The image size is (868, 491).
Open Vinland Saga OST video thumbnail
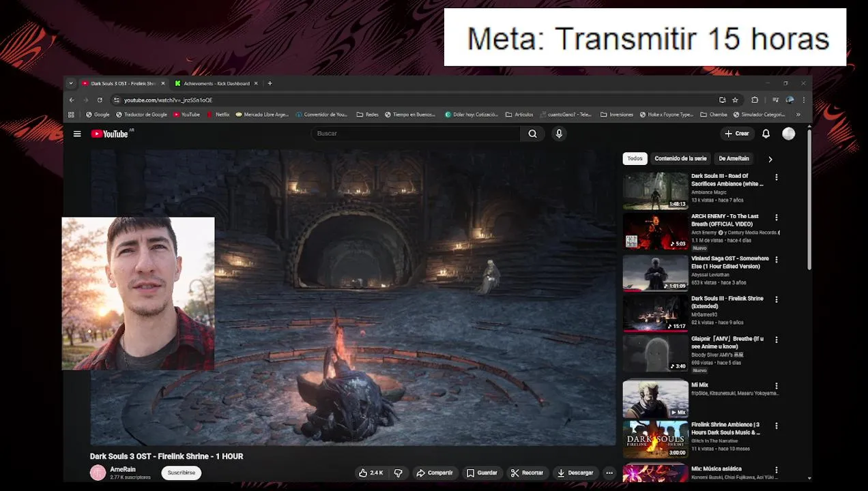click(655, 272)
